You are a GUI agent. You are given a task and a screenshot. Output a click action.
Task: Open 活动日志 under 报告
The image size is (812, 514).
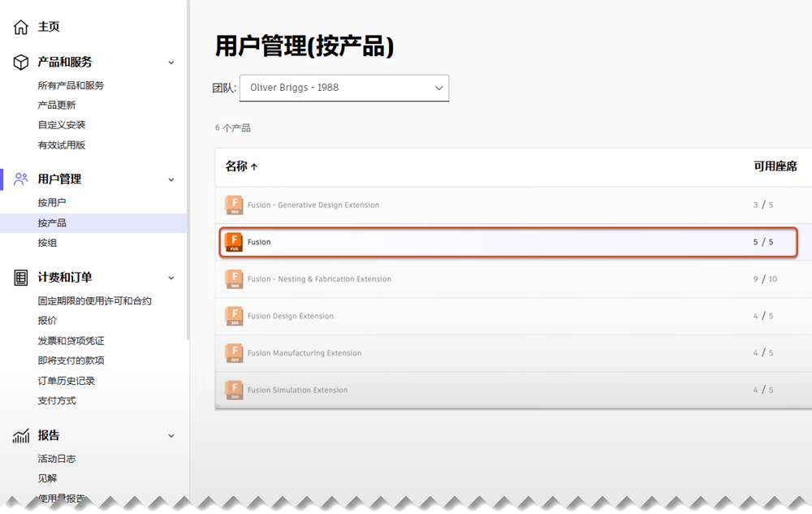(x=57, y=459)
